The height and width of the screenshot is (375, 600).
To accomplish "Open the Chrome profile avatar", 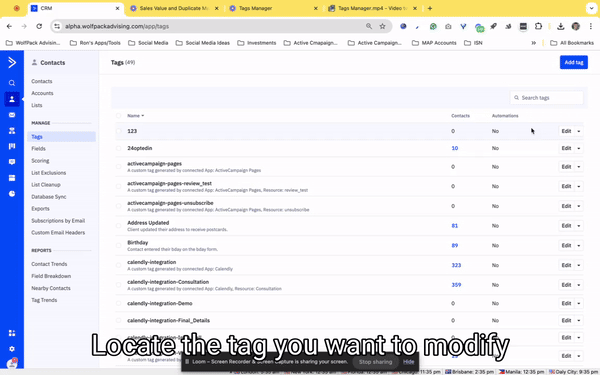I will 576,26.
